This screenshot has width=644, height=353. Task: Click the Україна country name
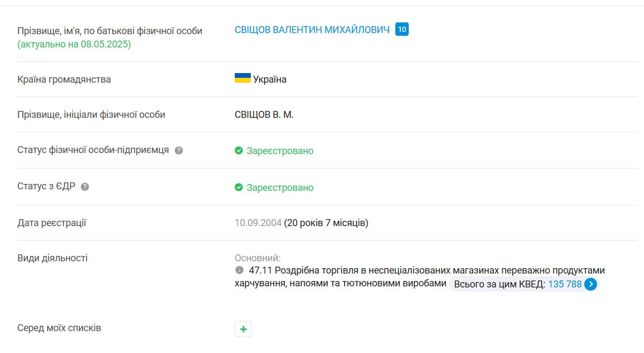click(x=269, y=79)
